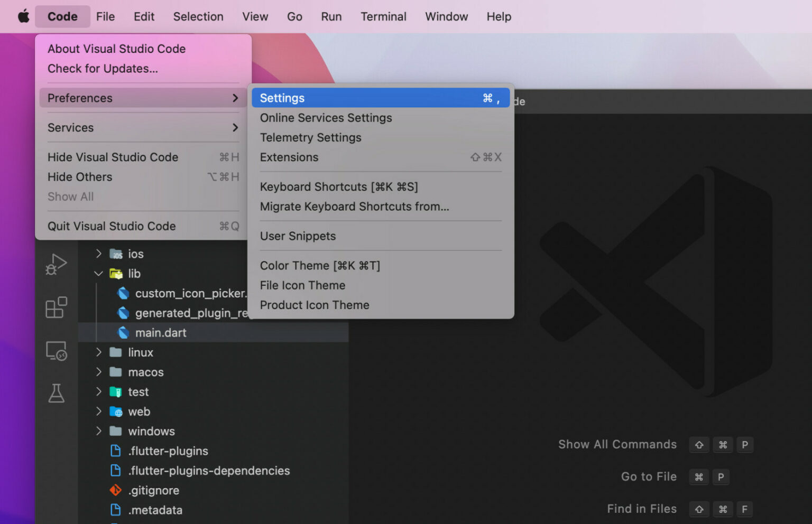This screenshot has width=812, height=524.
Task: Select Hide Visual Studio Code
Action: click(x=143, y=157)
